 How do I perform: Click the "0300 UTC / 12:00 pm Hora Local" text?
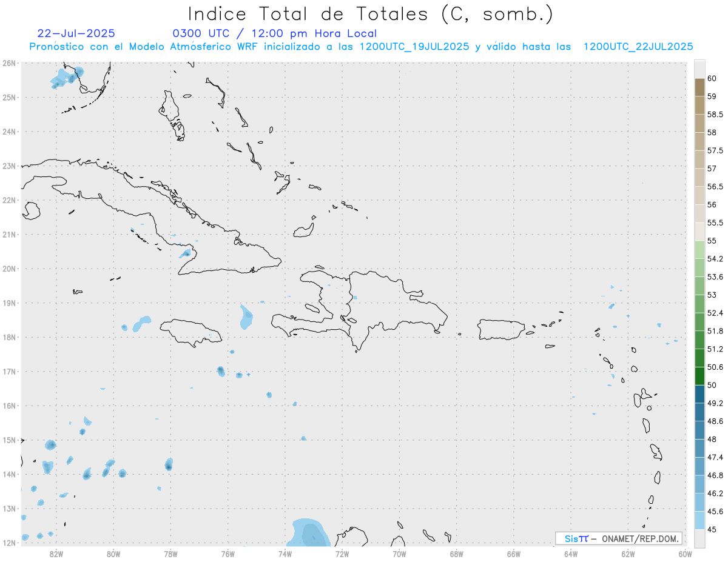pos(275,33)
